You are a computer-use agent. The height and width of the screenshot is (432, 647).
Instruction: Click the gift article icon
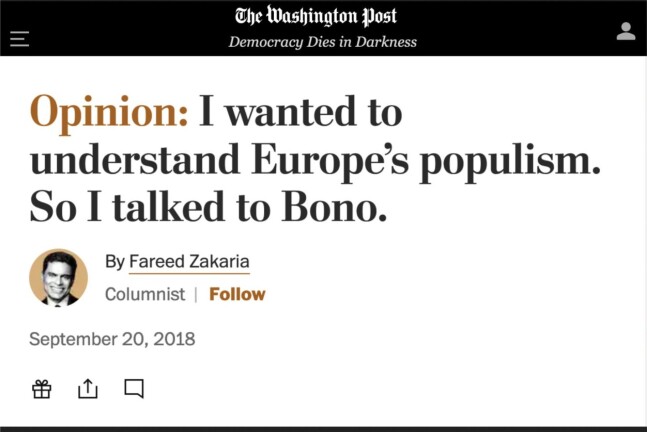click(x=42, y=389)
